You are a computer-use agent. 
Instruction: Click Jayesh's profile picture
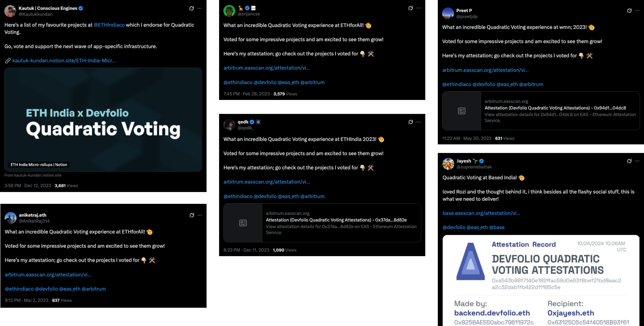pyautogui.click(x=448, y=164)
